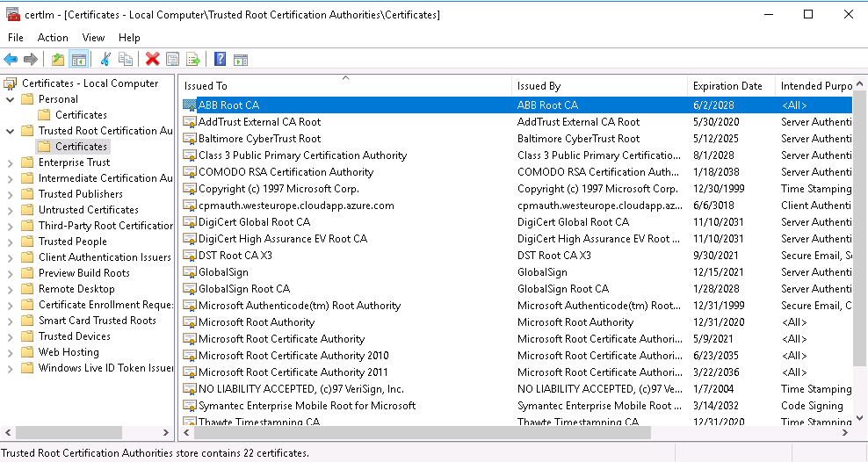The height and width of the screenshot is (462, 868).
Task: Click the blue Help question mark icon
Action: (220, 59)
